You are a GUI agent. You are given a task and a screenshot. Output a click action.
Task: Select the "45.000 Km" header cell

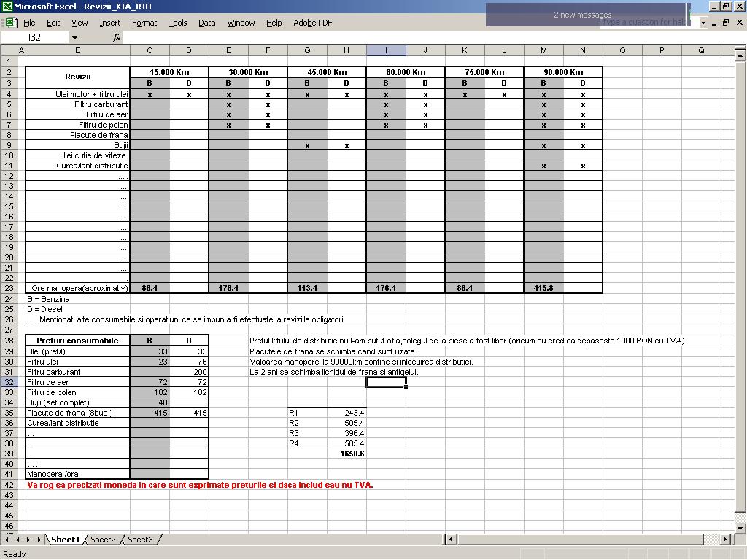click(x=327, y=72)
